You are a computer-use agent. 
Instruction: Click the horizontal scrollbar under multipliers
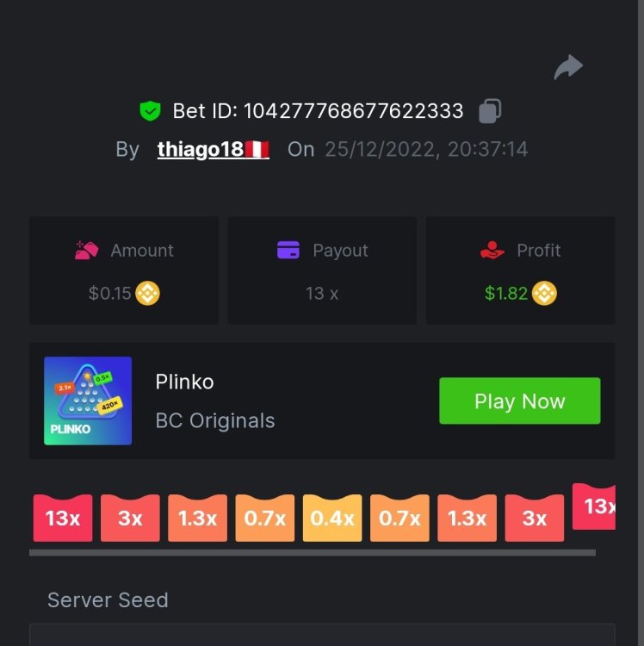[313, 552]
